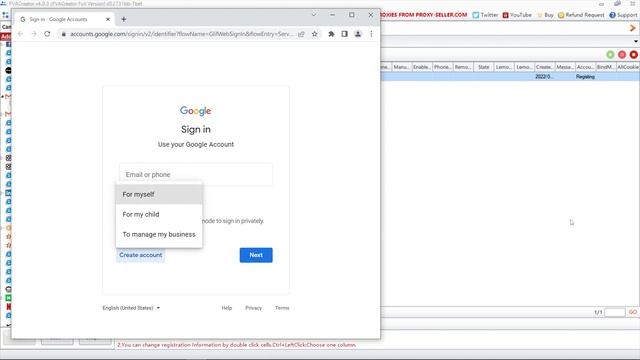Choose "To manage my business" option
Screen dimensions: 640x360
(x=159, y=234)
